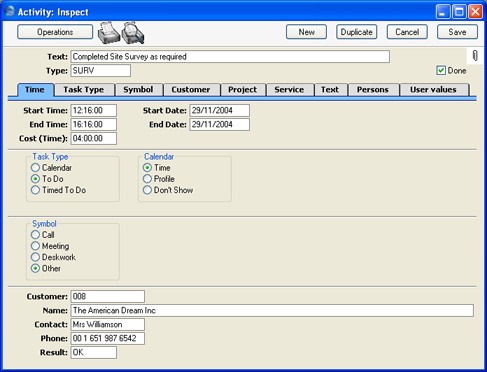Toggle the Done checkbox
Viewport: 487px width, 372px height.
441,70
